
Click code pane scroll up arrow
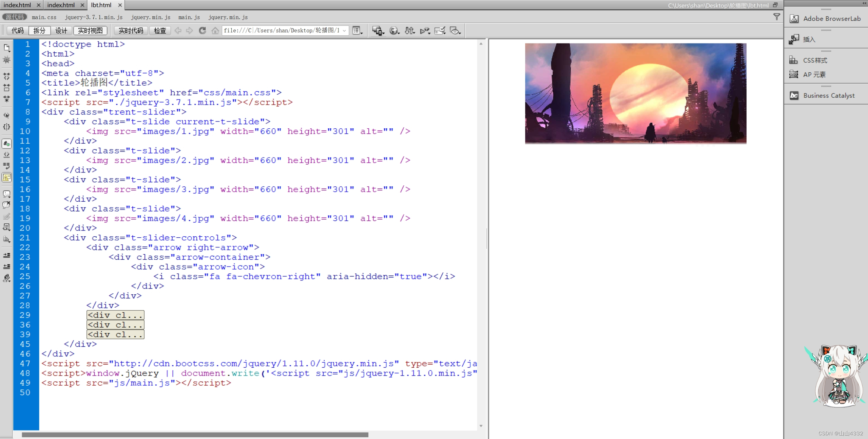coord(481,44)
